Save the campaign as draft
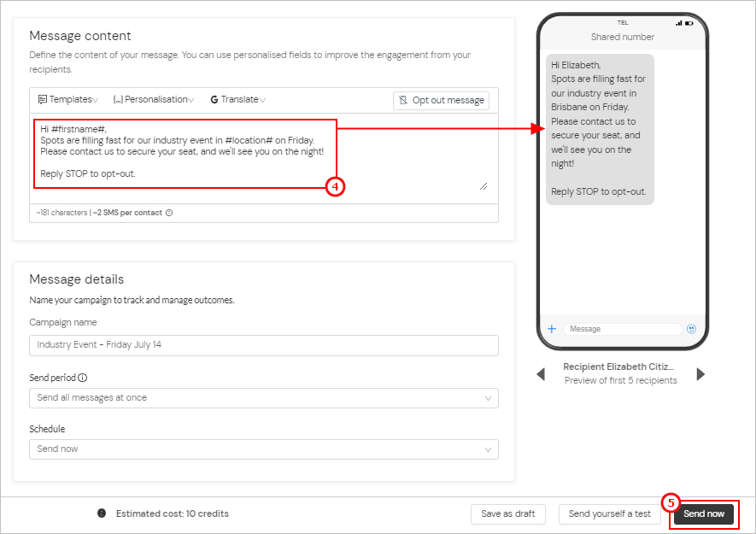Screen dimensions: 756x534 [508, 514]
